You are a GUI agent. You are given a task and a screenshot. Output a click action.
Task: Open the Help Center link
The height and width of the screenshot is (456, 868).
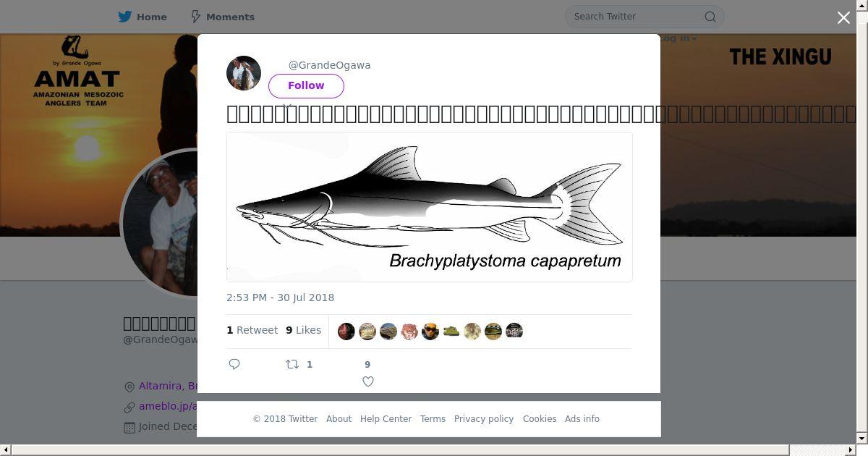tap(386, 419)
